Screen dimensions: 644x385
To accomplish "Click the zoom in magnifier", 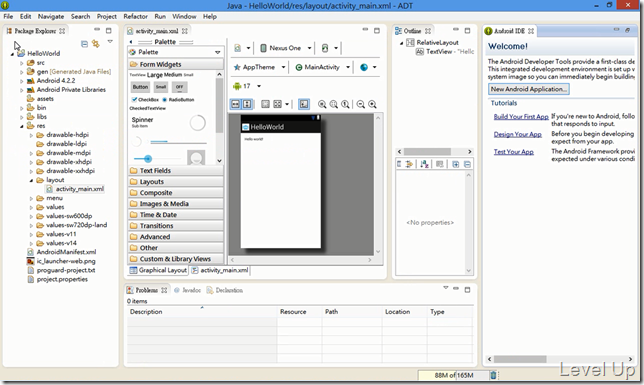I will [x=372, y=104].
